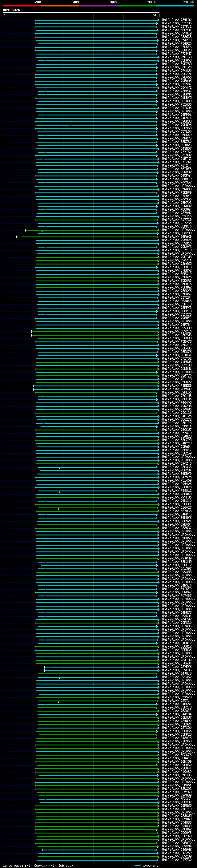Image resolution: width=197 pixels, height=868 pixels.
Task: Open hit UniRef100_B6GVA1
Action: (x=177, y=30)
